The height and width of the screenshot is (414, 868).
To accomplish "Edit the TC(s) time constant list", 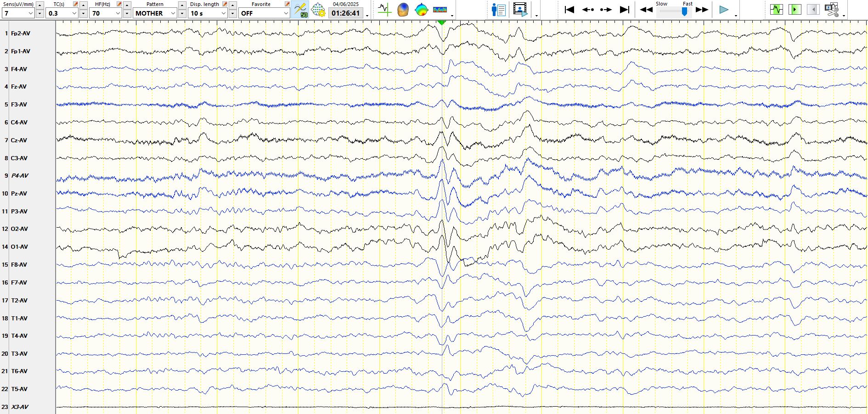I will [75, 4].
